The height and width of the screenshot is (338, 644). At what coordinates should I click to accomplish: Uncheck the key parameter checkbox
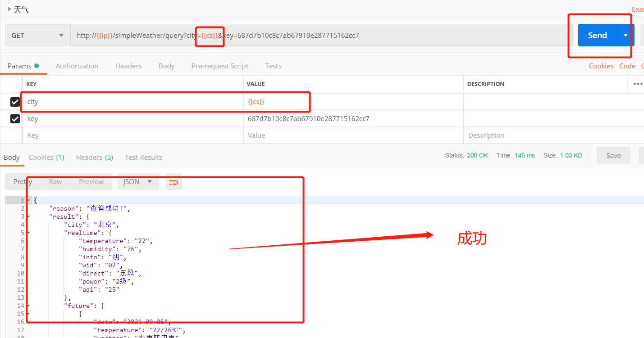click(15, 118)
